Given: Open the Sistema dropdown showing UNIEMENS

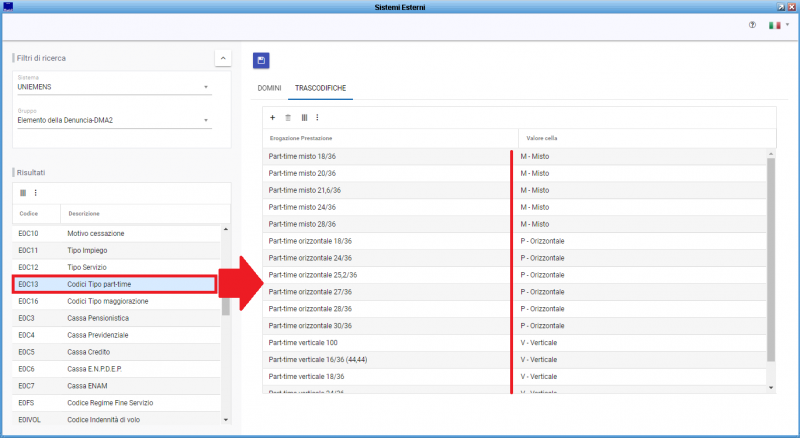Looking at the screenshot, I should tap(114, 87).
